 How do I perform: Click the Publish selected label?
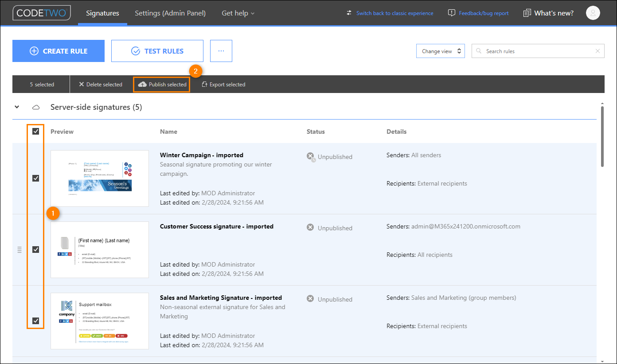168,85
